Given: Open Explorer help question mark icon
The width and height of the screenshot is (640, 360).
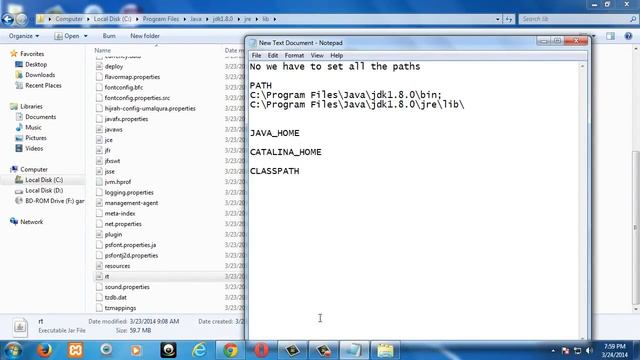Looking at the screenshot, I should (x=628, y=36).
